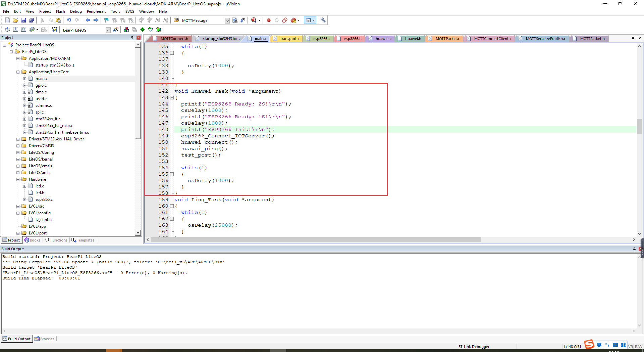
Task: Click the Open file toolbar icon
Action: (x=15, y=20)
